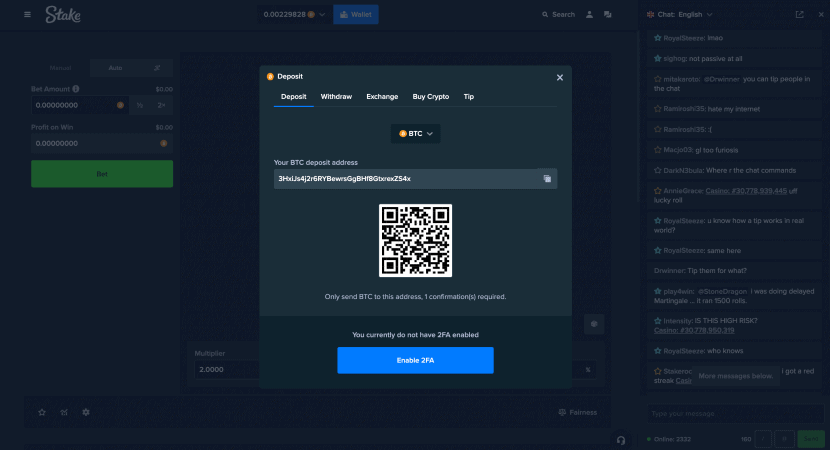The height and width of the screenshot is (450, 830).
Task: Open the BTC currency dropdown
Action: coord(416,133)
